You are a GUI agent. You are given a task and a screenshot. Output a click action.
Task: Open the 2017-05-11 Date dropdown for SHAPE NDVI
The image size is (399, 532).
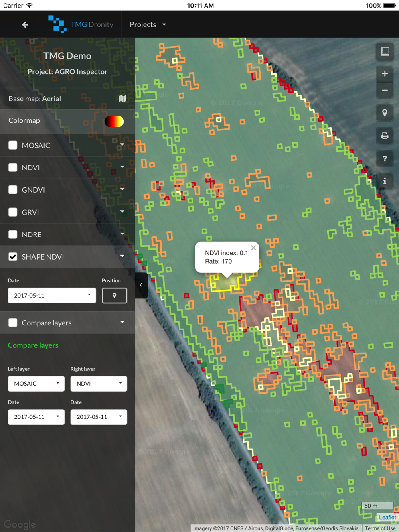pos(52,296)
